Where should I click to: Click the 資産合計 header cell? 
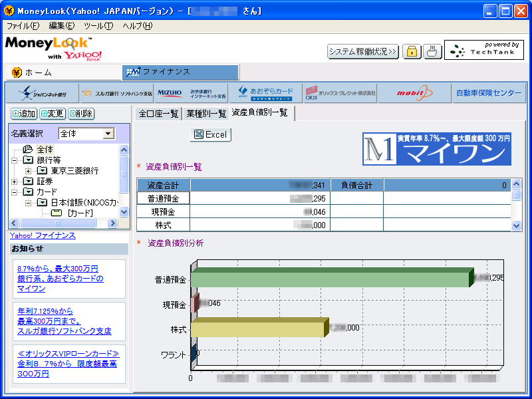coord(163,186)
